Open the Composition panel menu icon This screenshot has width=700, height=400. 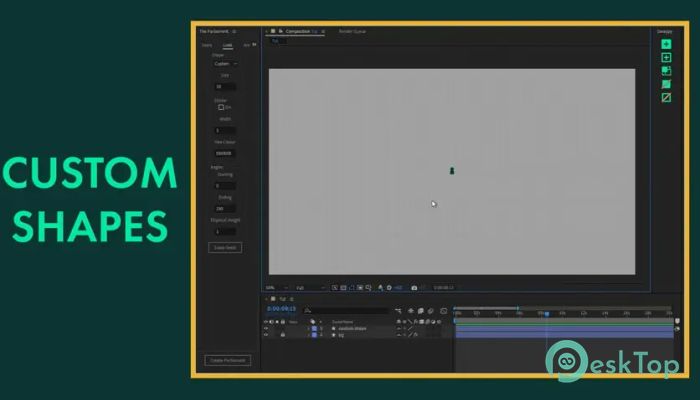323,32
